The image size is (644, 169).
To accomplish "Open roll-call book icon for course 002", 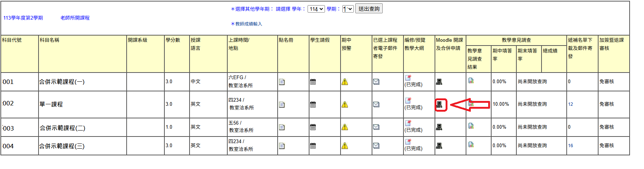I will tap(282, 105).
